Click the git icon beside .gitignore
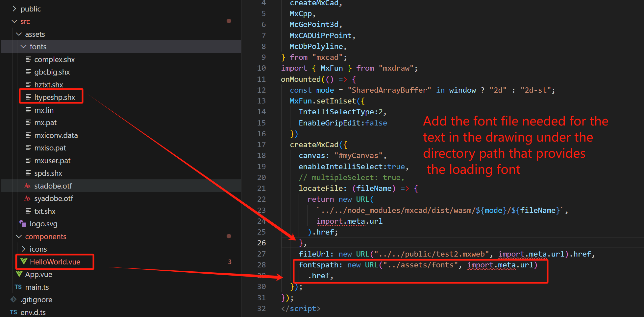Screen dimensions: 644x317 click(x=13, y=299)
